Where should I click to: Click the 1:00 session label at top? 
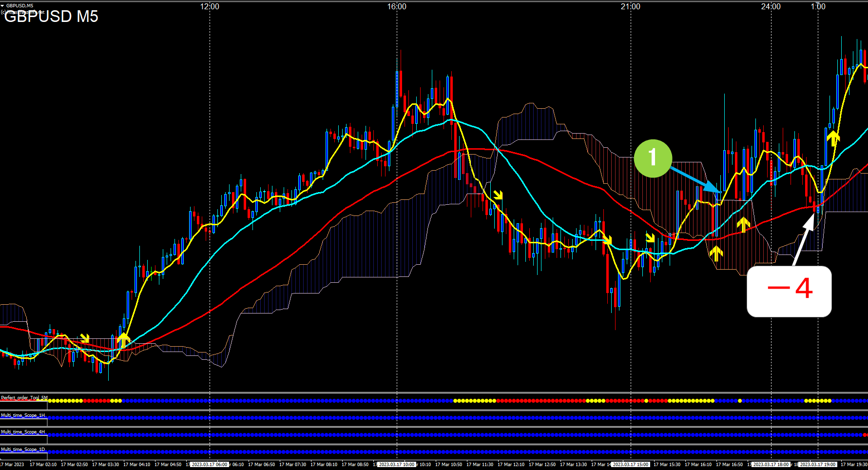point(818,6)
